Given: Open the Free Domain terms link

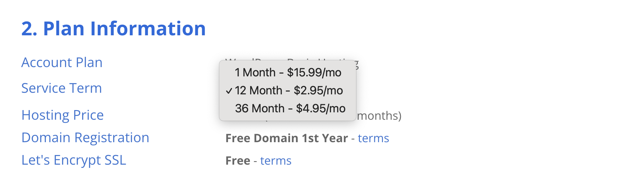Looking at the screenshot, I should (x=373, y=138).
